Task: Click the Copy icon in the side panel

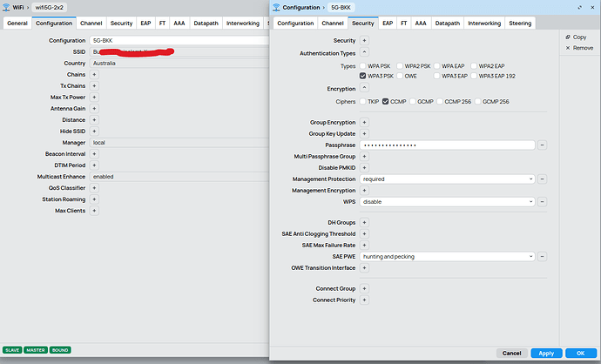Action: 568,37
